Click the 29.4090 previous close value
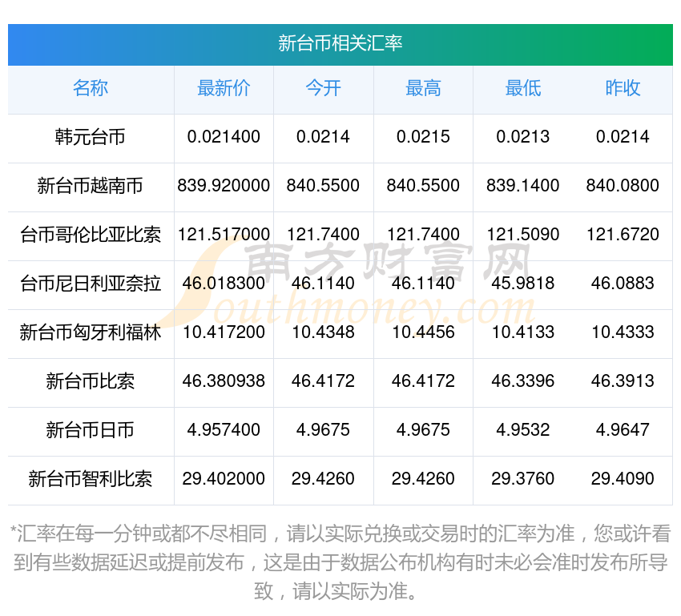Viewport: 681px width, 616px height. (623, 479)
